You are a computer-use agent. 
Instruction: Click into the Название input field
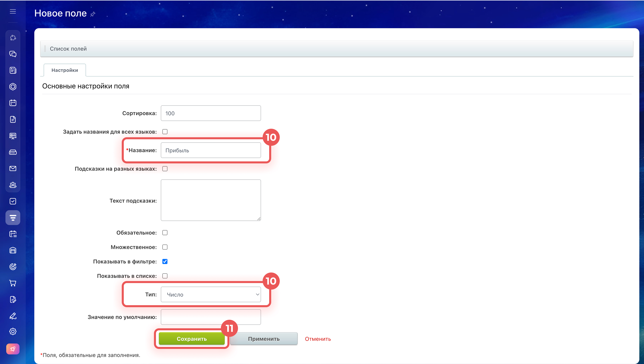pyautogui.click(x=211, y=150)
